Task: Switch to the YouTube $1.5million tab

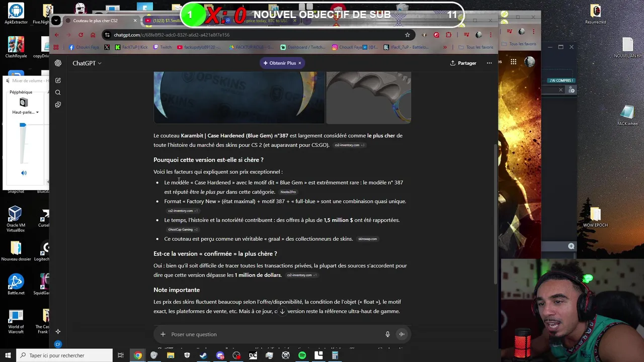Action: click(x=166, y=21)
